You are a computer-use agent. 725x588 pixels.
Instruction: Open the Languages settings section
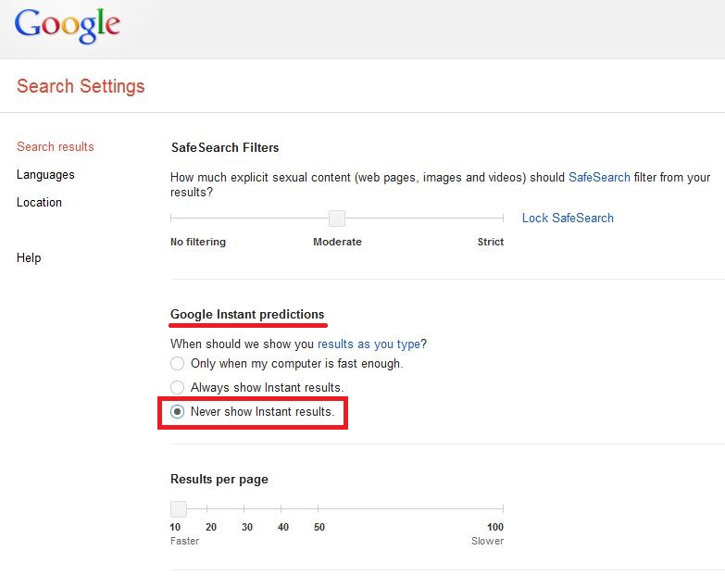pyautogui.click(x=45, y=175)
